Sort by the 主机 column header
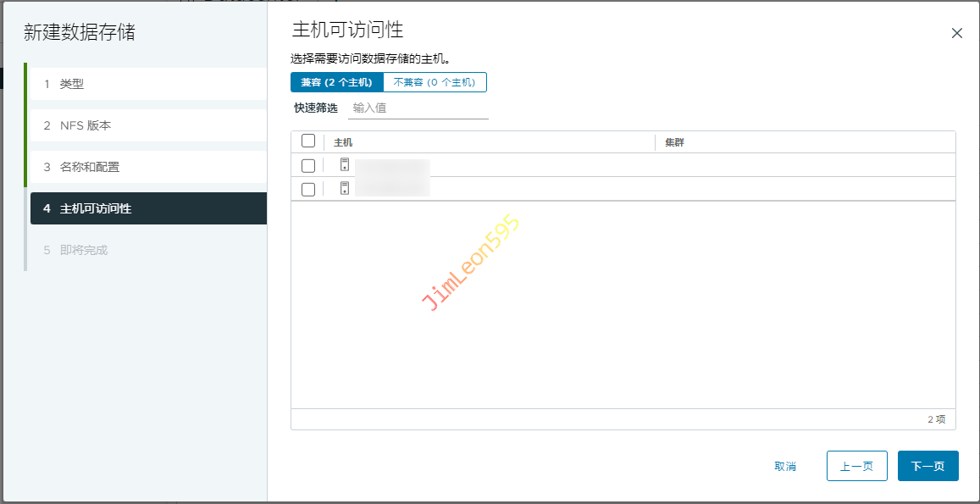The height and width of the screenshot is (504, 980). 343,142
